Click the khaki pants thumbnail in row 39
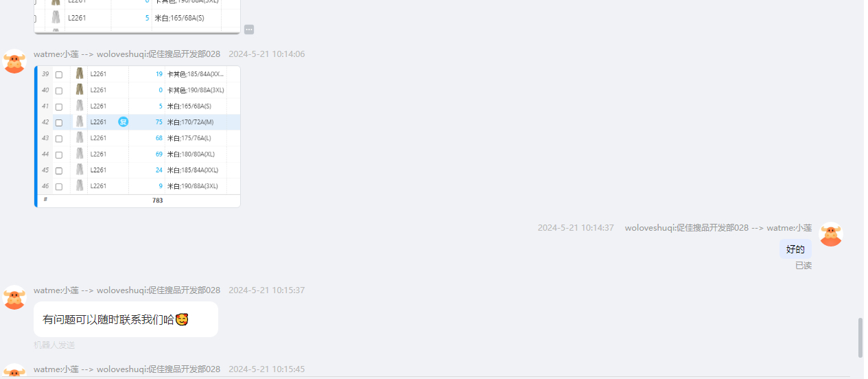The image size is (868, 379). point(80,73)
